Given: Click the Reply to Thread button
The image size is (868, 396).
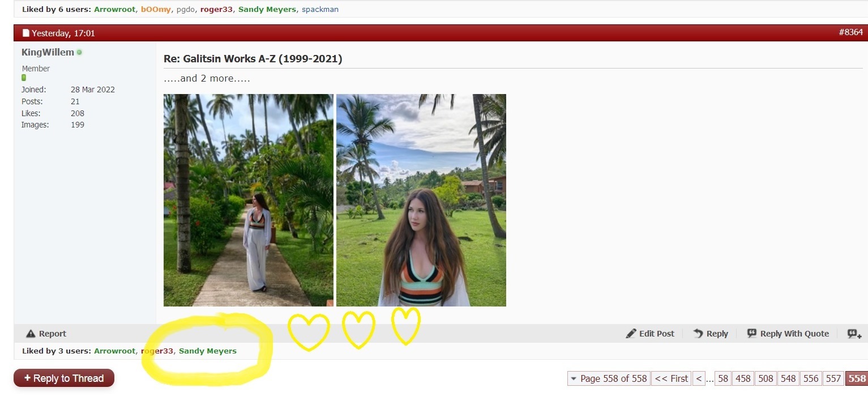Looking at the screenshot, I should [64, 378].
